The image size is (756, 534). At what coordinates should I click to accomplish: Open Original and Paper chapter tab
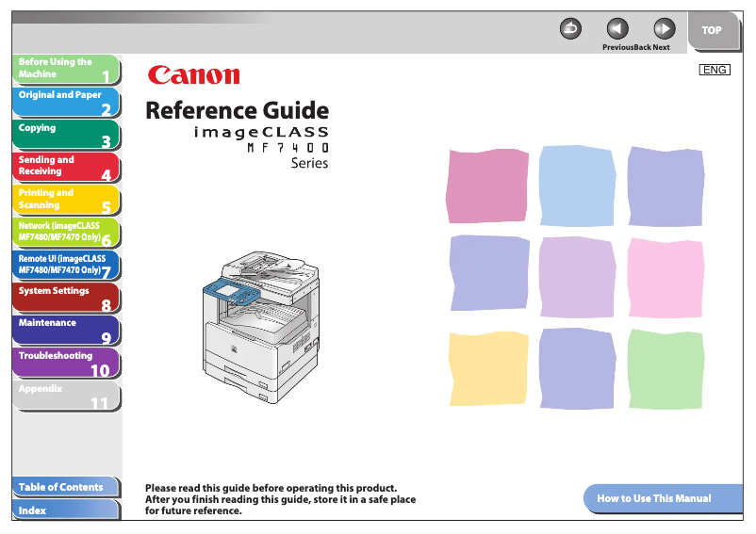point(65,102)
